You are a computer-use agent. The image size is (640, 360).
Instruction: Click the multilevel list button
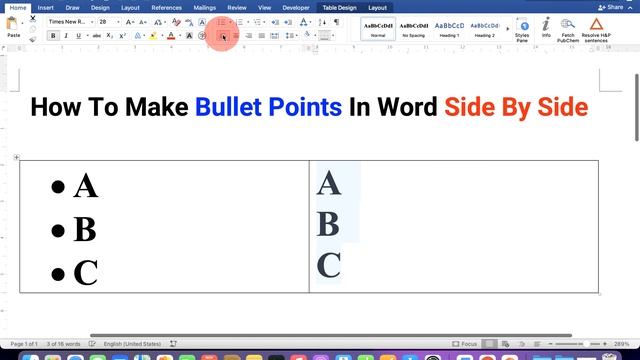coord(257,22)
